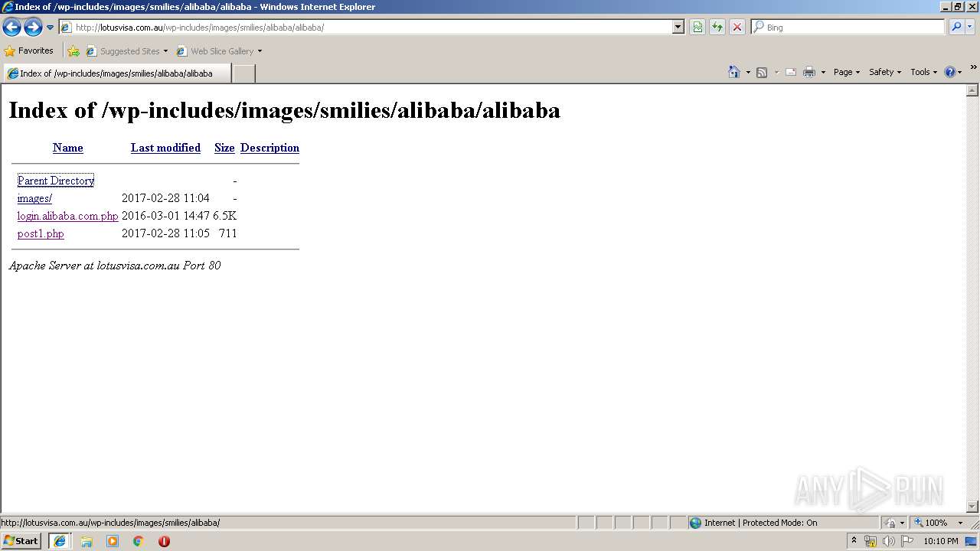This screenshot has height=551, width=980.
Task: Sort listing by Name column
Action: tap(68, 148)
